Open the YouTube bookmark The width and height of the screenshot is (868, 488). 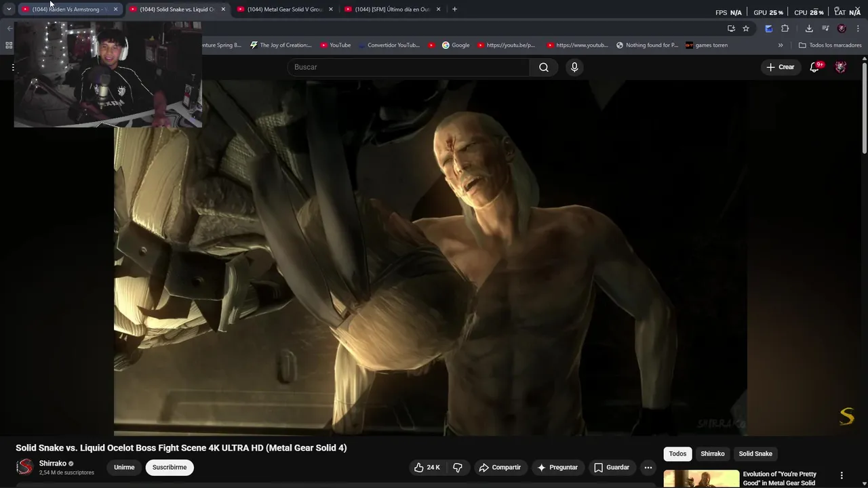coord(336,45)
